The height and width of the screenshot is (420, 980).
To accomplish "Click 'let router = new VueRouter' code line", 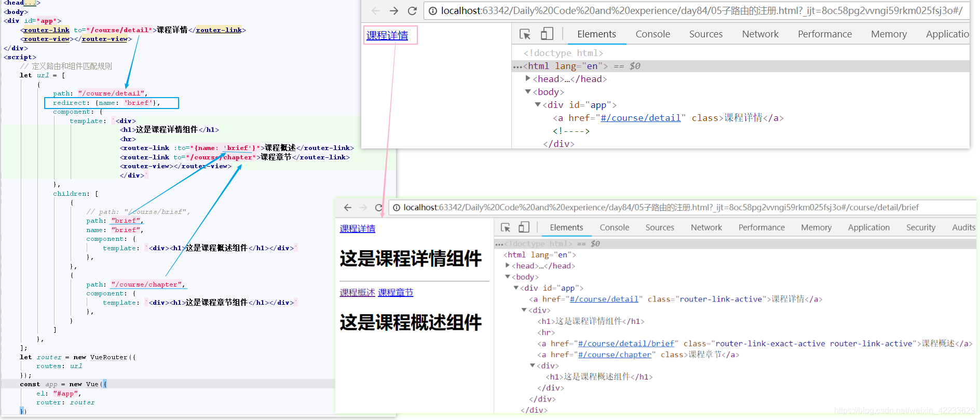I will pos(78,357).
